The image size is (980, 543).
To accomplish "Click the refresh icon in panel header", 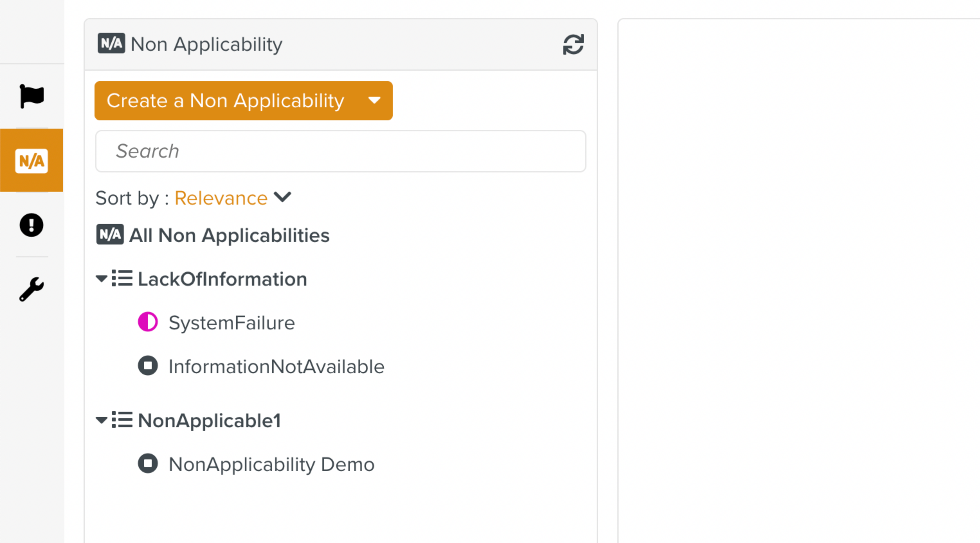I will [x=573, y=44].
